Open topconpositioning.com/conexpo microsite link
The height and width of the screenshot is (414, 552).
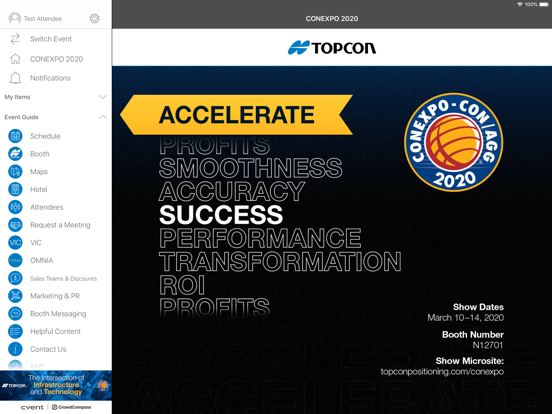tap(442, 372)
